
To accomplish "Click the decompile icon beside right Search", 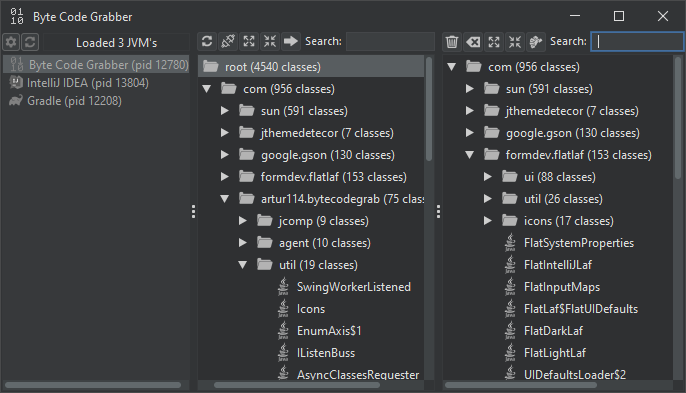I will (x=536, y=42).
